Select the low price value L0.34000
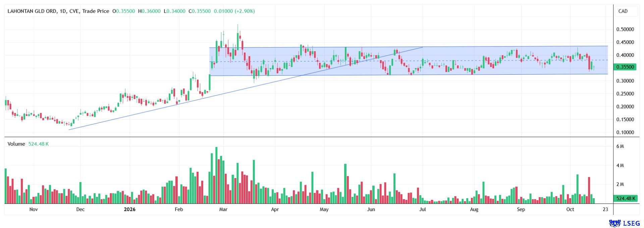644x228 pixels. [174, 11]
